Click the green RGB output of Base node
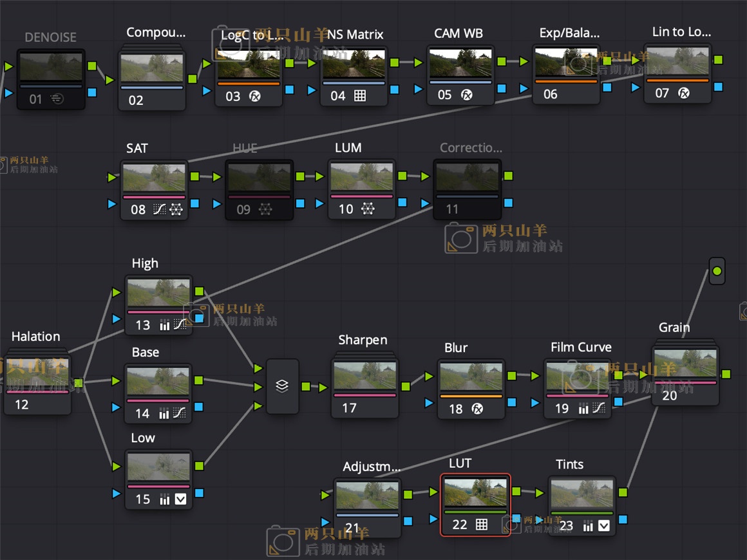The height and width of the screenshot is (560, 747). pos(199,380)
